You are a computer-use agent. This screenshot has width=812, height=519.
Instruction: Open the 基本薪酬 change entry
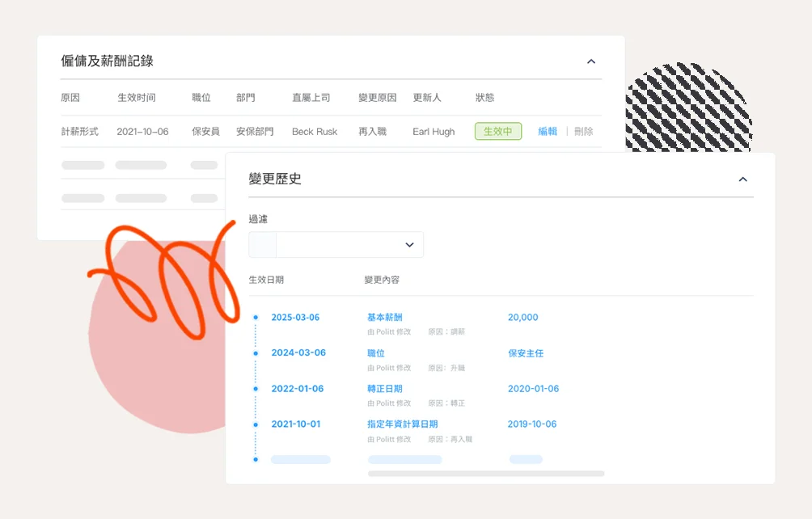tap(384, 318)
